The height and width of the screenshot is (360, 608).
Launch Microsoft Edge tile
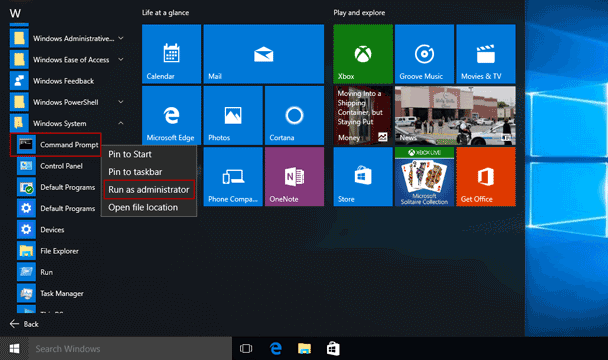coord(171,115)
